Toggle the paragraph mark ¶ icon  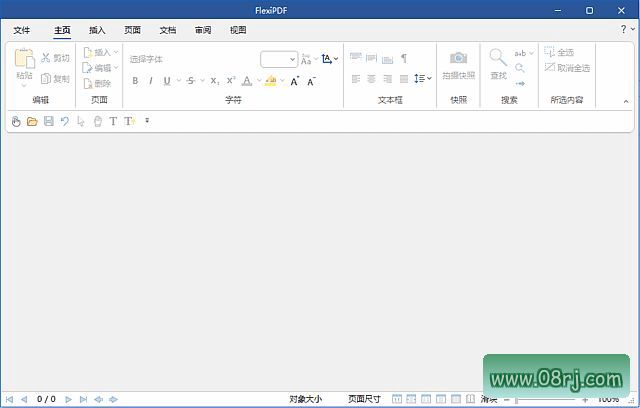(404, 58)
